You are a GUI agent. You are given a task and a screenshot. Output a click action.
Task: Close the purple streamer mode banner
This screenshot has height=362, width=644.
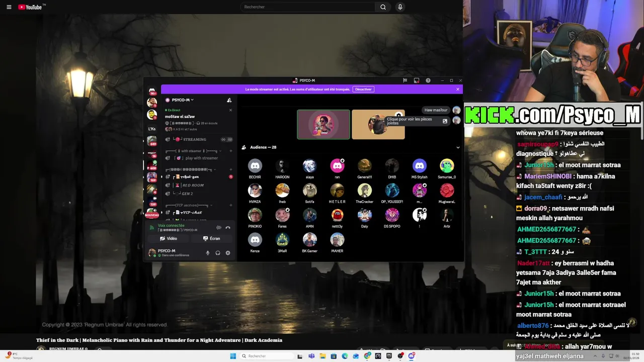pyautogui.click(x=458, y=89)
